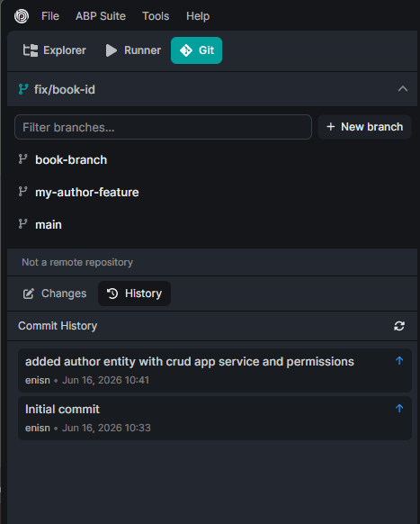The height and width of the screenshot is (524, 420).
Task: Click fix/book-id branch selector header
Action: coord(212,89)
